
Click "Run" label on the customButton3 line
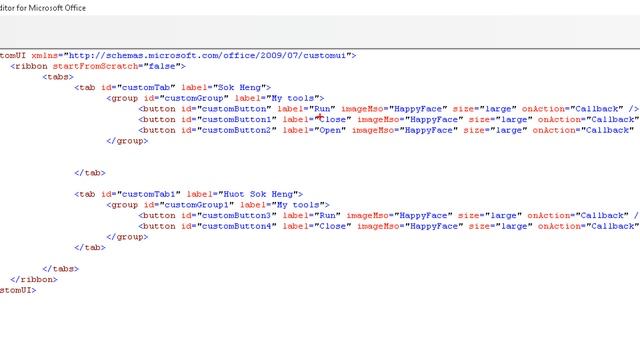327,216
